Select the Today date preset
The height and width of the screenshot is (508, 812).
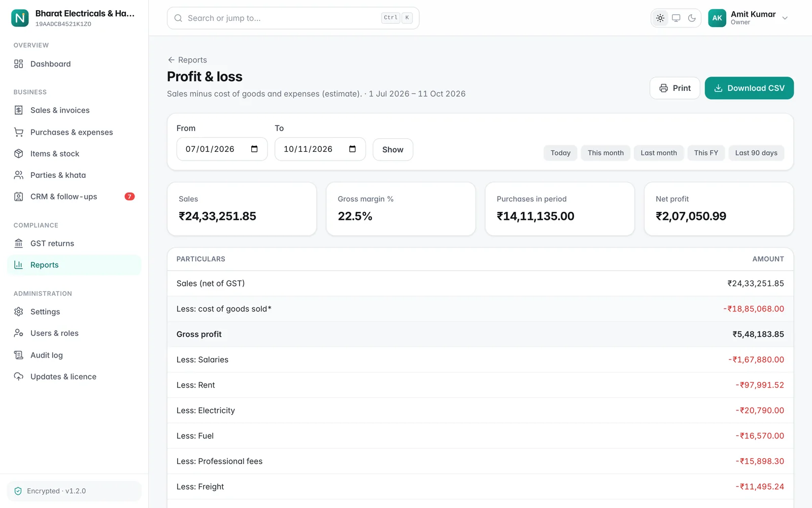[x=560, y=153]
